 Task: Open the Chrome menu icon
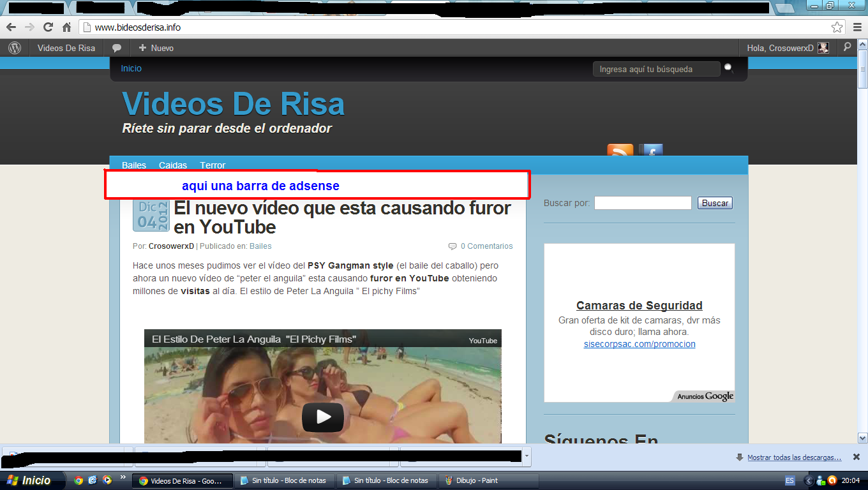tap(857, 27)
